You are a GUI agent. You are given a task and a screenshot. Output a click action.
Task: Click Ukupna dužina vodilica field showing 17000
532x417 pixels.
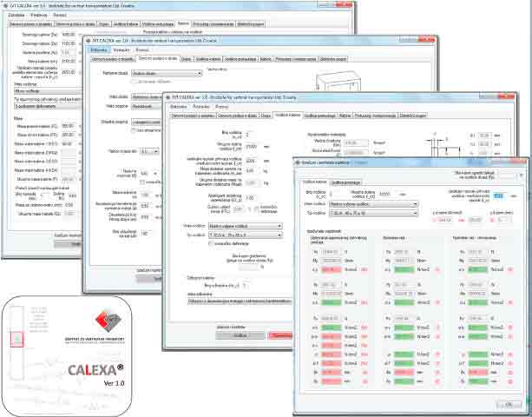point(253,147)
